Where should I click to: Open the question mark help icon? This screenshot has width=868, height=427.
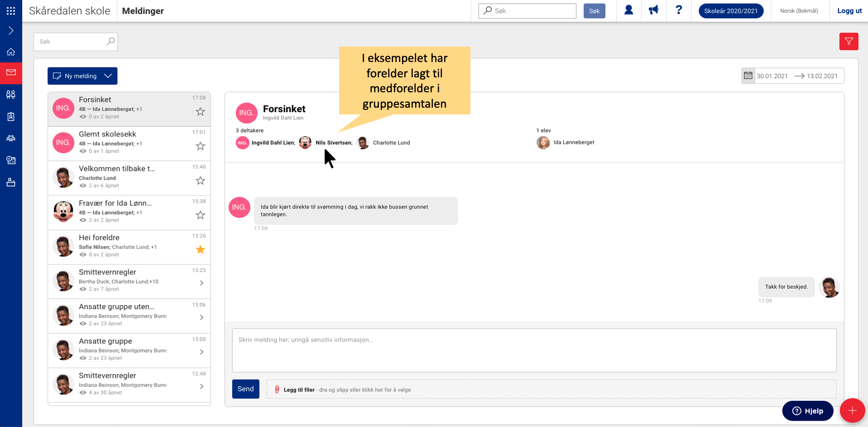[x=678, y=10]
